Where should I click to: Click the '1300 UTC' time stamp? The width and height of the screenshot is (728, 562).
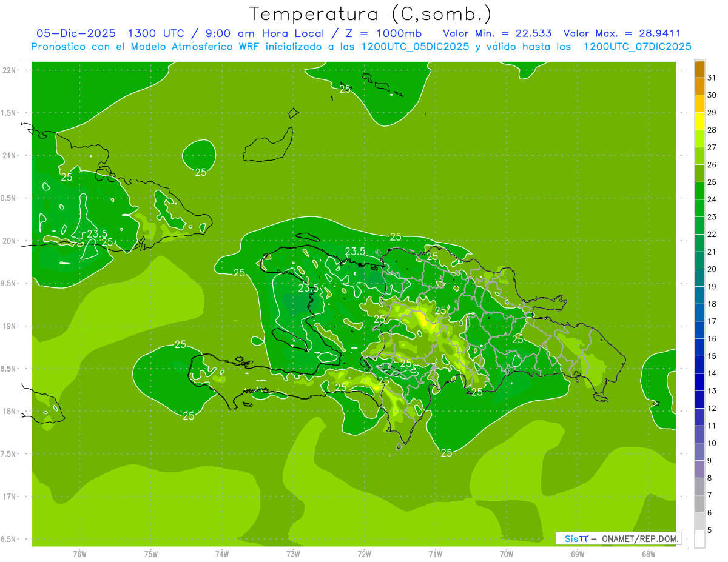(x=155, y=33)
